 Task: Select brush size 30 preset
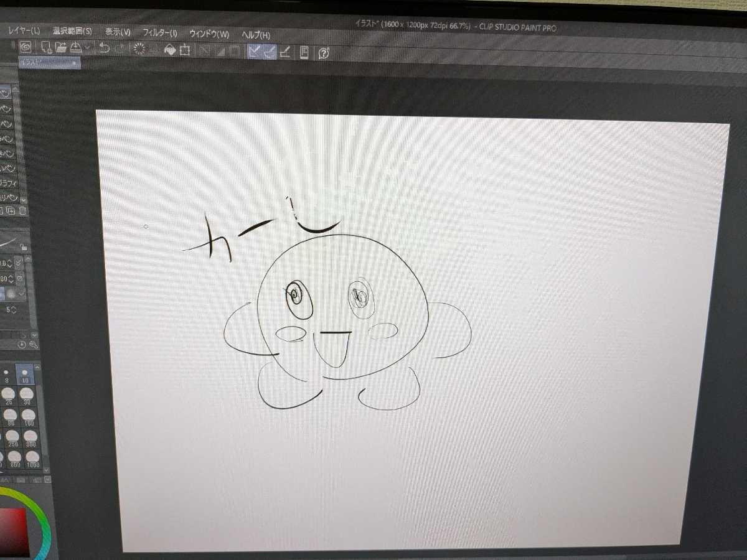(27, 395)
